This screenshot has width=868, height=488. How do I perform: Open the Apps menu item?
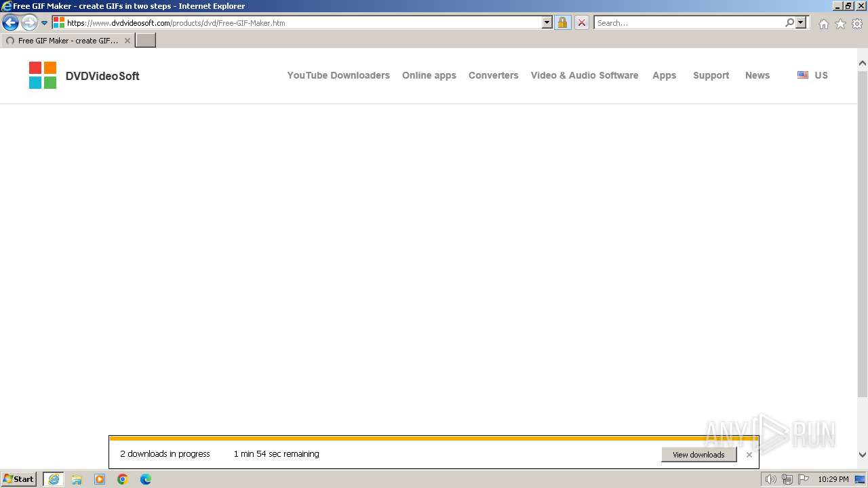(665, 75)
